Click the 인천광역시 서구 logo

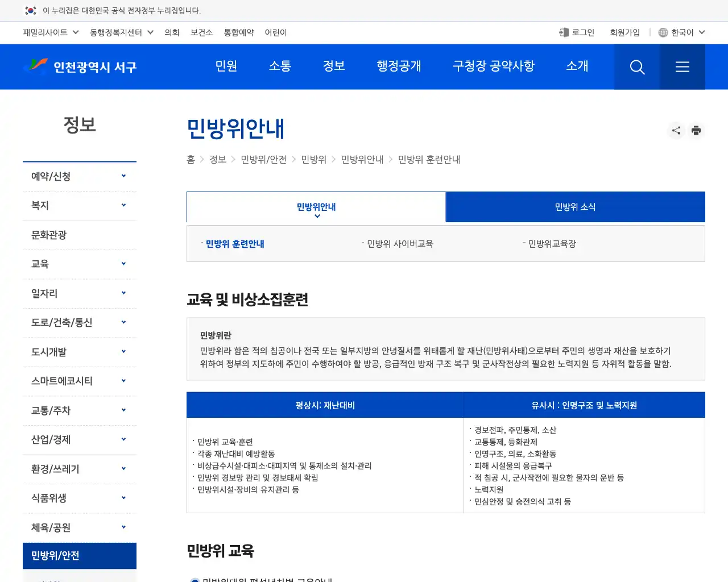pyautogui.click(x=80, y=66)
